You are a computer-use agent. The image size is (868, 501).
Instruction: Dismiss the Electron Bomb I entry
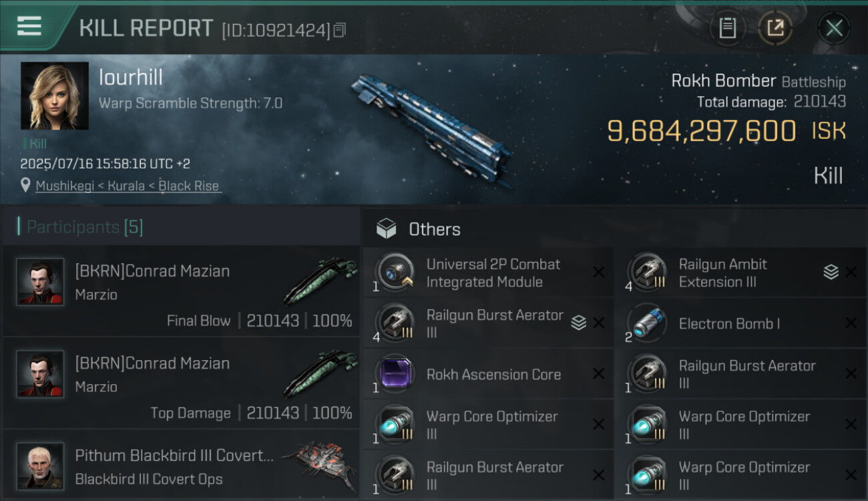coord(851,323)
